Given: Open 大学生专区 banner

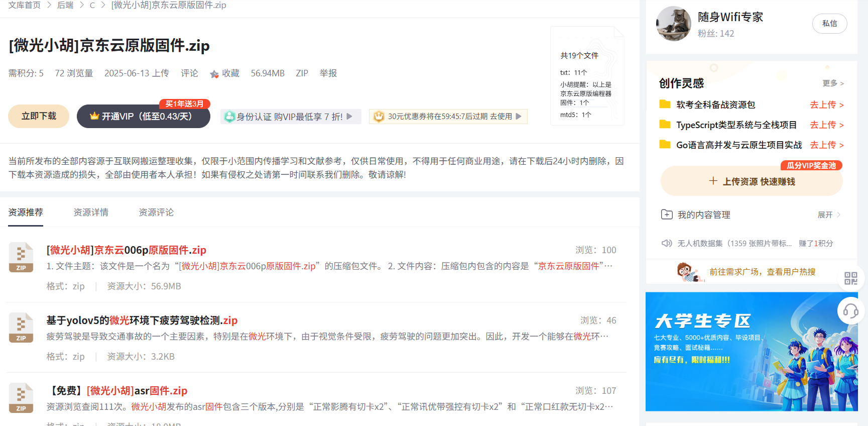Looking at the screenshot, I should pyautogui.click(x=752, y=352).
